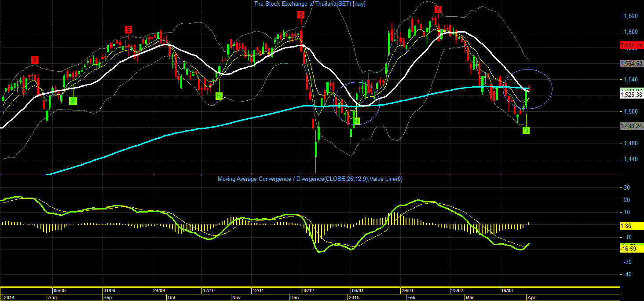Click the gray 1,486.24 price label
644x301 pixels.
tap(631, 126)
